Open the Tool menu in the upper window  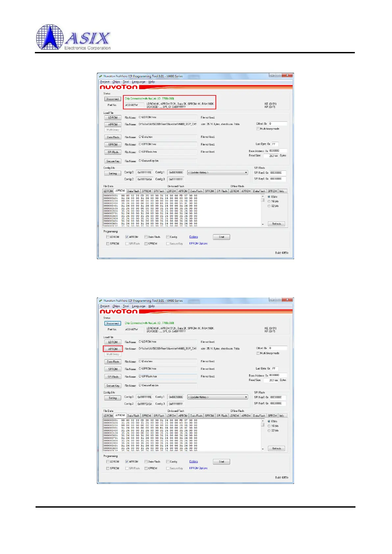pyautogui.click(x=126, y=82)
